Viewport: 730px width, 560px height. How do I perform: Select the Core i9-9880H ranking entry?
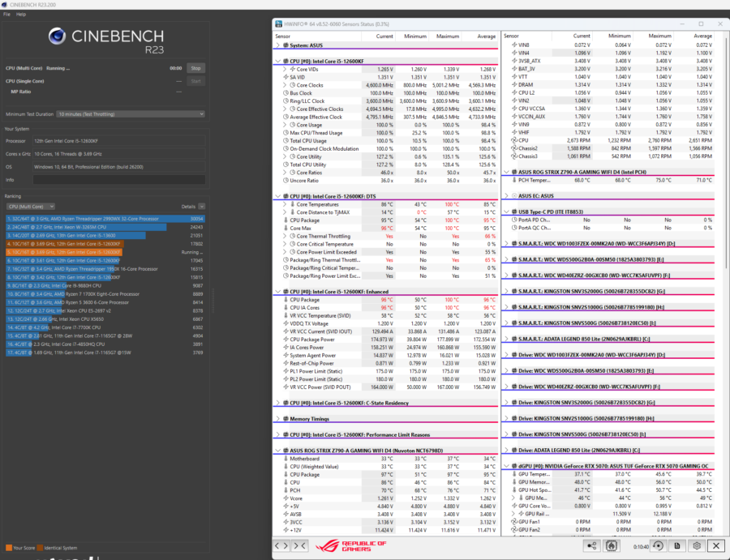tap(105, 285)
